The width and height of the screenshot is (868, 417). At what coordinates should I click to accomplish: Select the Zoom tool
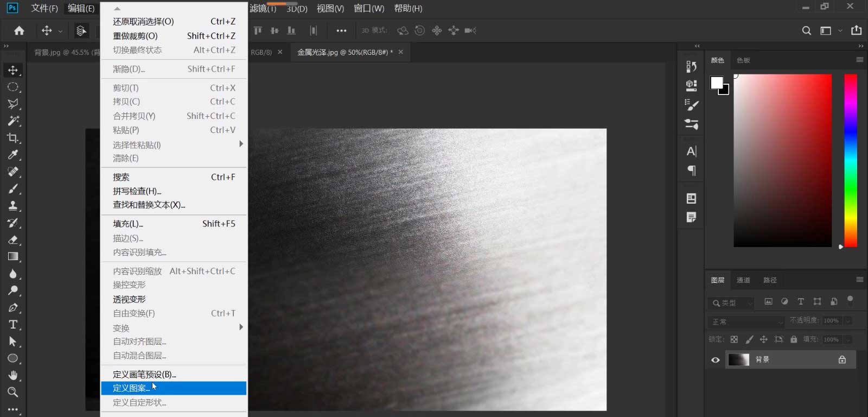tap(13, 392)
